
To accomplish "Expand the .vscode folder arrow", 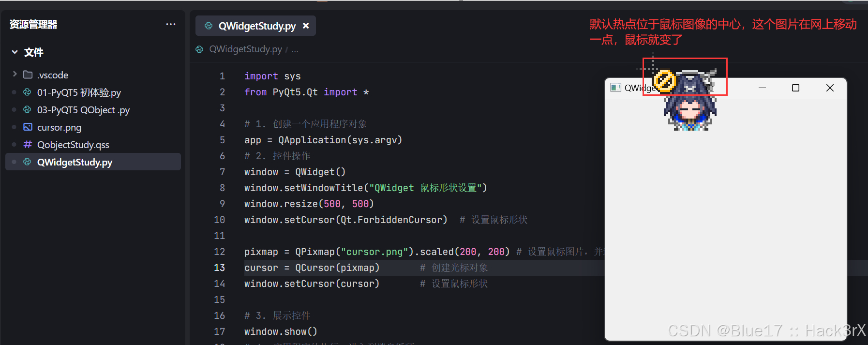I will [15, 74].
